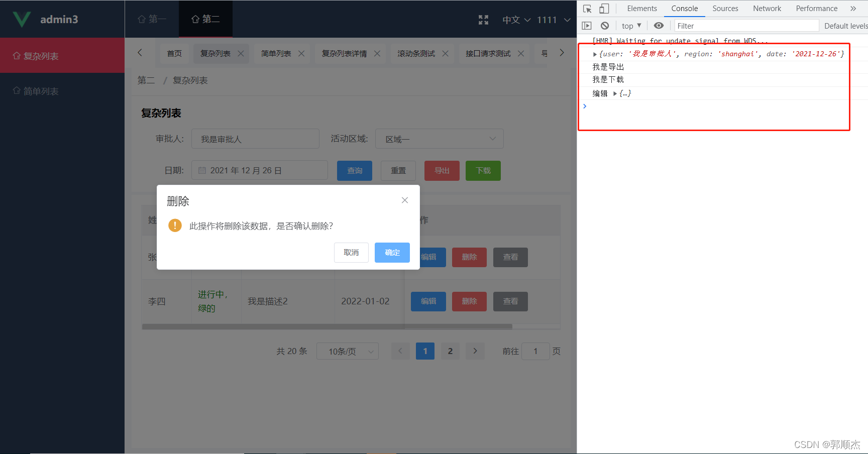Switch to the 首页 tab
The height and width of the screenshot is (454, 868).
click(174, 53)
